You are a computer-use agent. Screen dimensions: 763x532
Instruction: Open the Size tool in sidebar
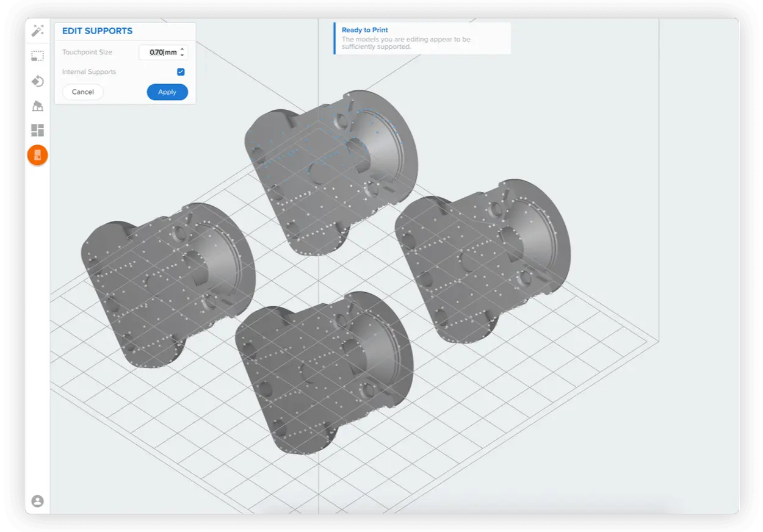pos(37,56)
